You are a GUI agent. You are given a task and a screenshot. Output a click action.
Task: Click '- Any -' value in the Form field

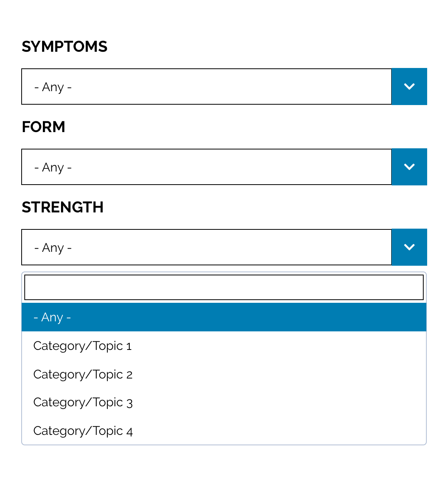point(53,168)
